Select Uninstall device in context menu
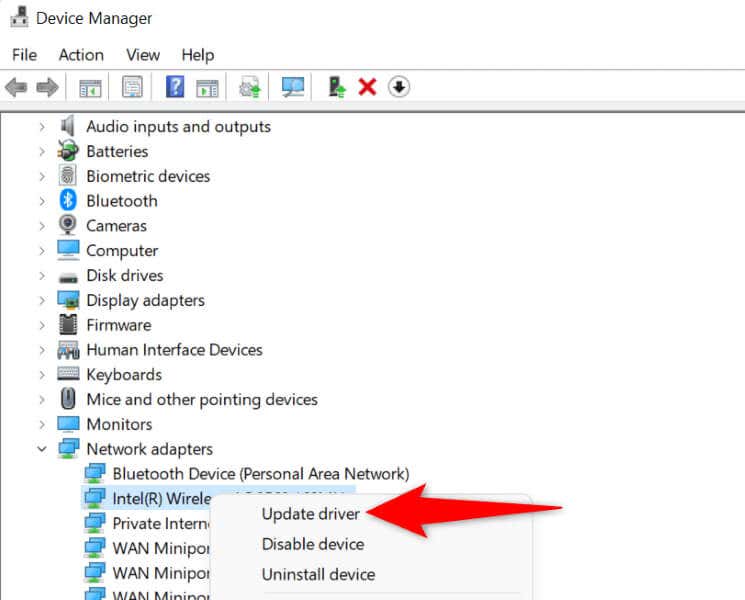This screenshot has height=600, width=745. (x=318, y=575)
